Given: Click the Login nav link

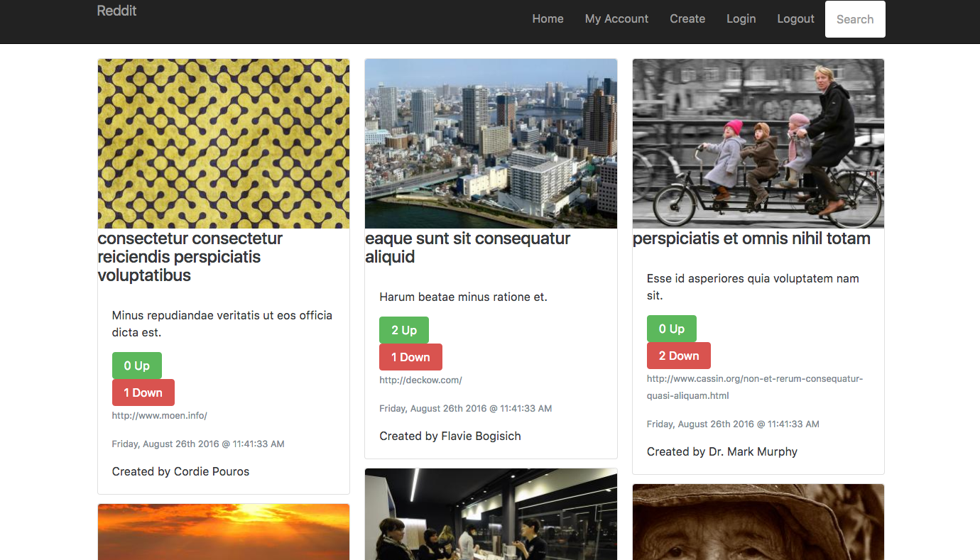Looking at the screenshot, I should (741, 19).
